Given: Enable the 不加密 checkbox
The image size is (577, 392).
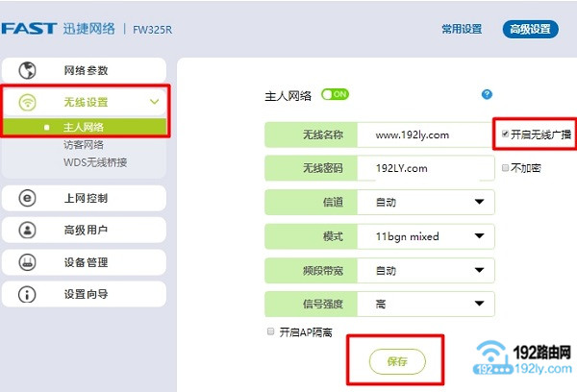Looking at the screenshot, I should click(x=505, y=168).
